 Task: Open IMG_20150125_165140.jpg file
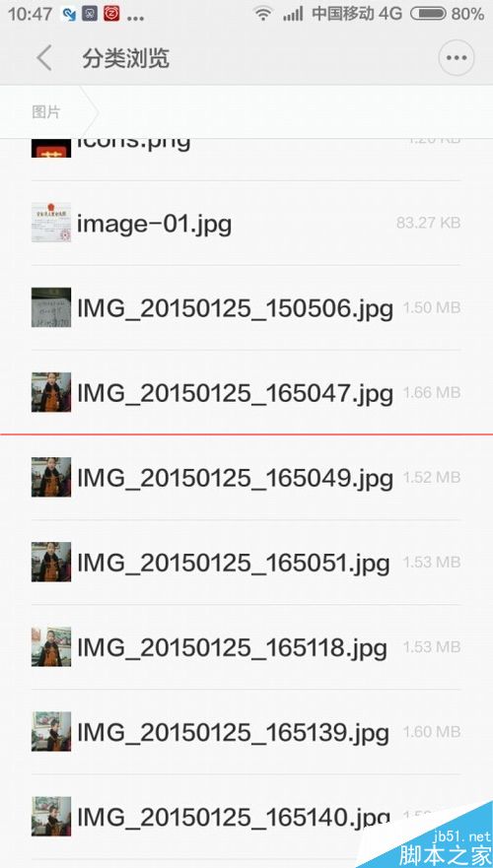[x=246, y=816]
